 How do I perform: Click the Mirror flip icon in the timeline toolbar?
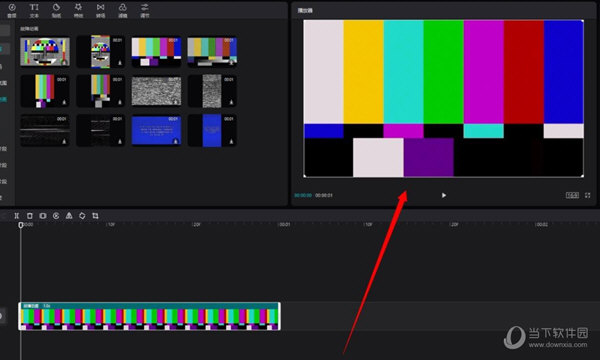[x=69, y=216]
